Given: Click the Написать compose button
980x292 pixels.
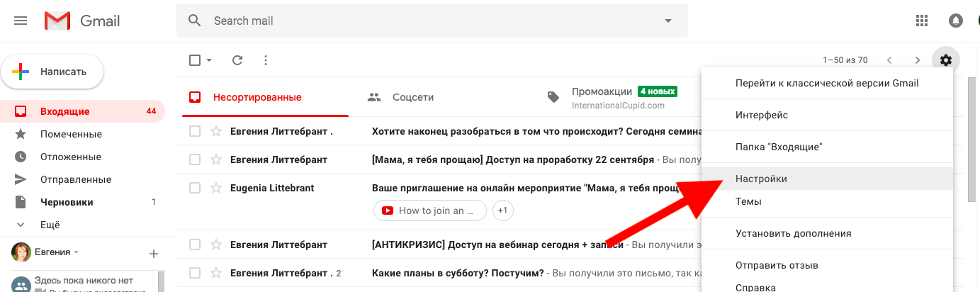Looking at the screenshot, I should (x=52, y=72).
